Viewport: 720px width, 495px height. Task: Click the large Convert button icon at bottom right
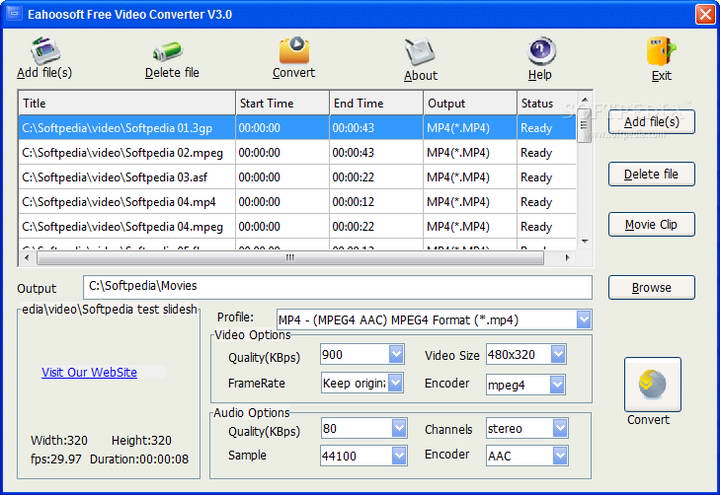coord(652,385)
